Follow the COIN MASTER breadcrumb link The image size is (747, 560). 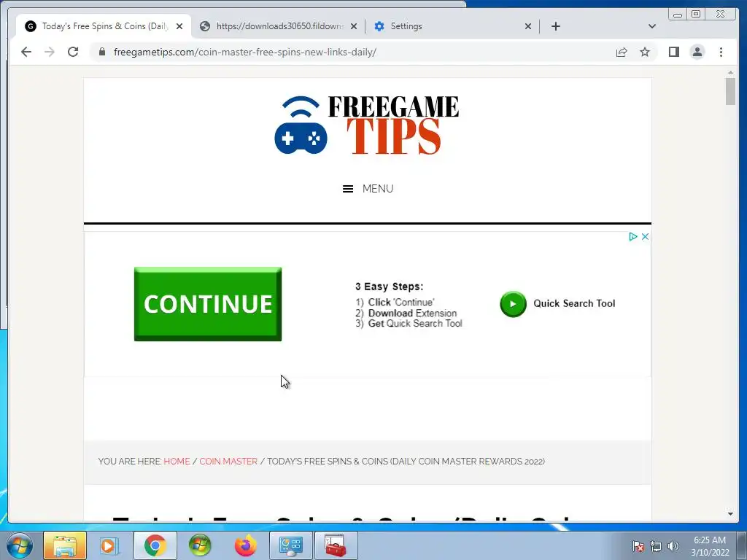click(228, 462)
